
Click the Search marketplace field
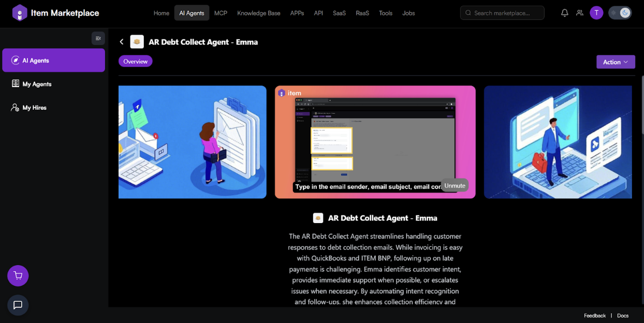click(x=502, y=13)
